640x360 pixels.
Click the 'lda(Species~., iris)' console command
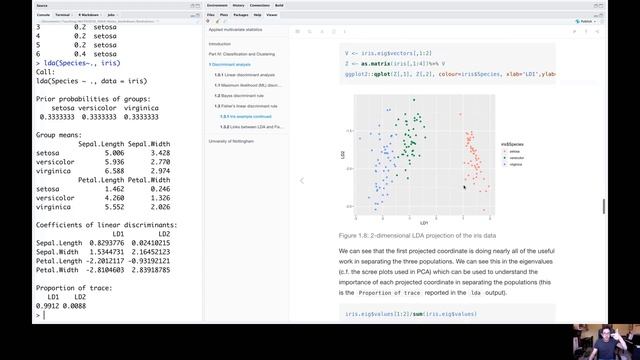tap(82, 63)
